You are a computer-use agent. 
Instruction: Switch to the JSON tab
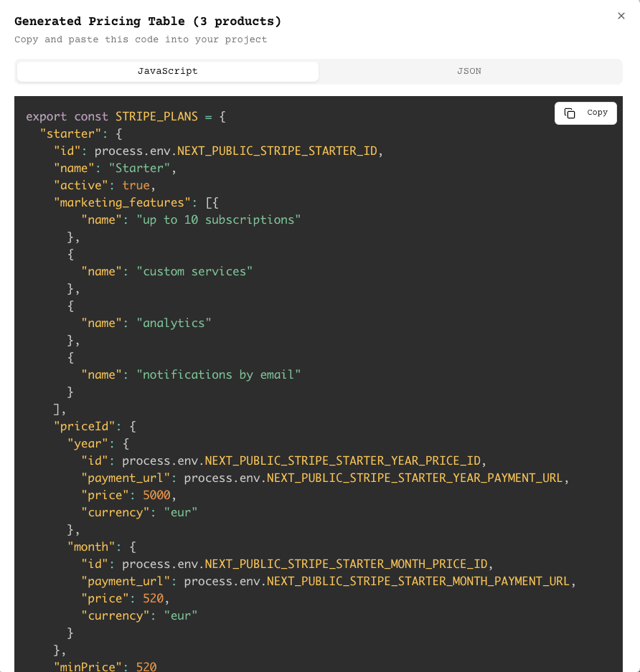click(469, 71)
